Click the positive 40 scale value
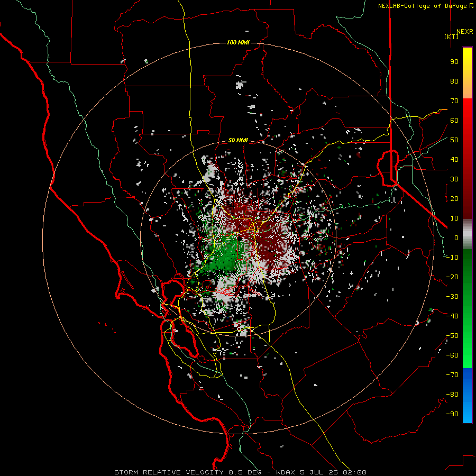 coord(454,159)
